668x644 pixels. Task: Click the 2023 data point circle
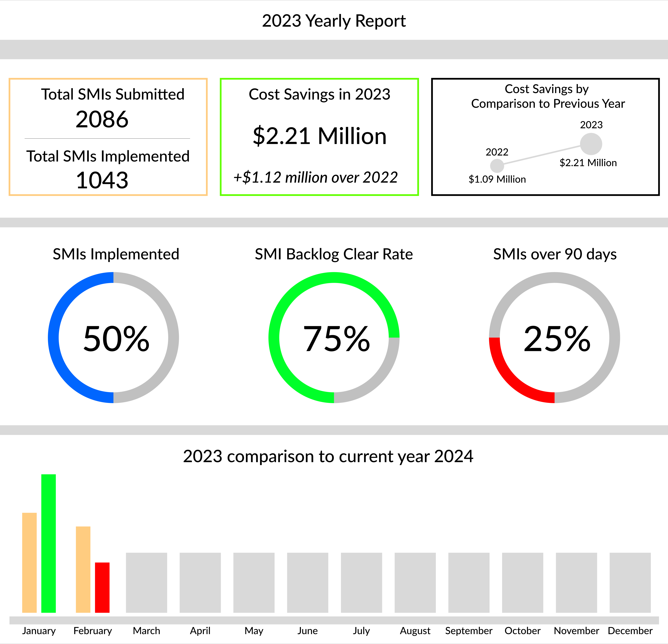591,144
